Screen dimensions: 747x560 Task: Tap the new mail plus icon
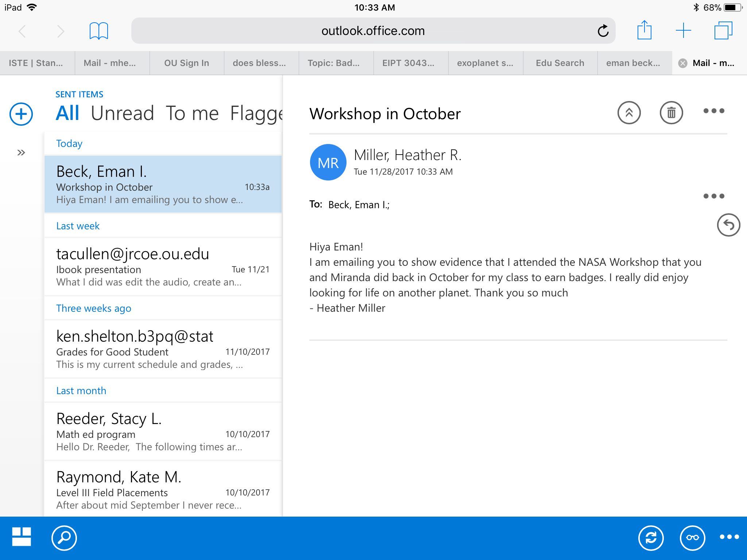coord(21,114)
